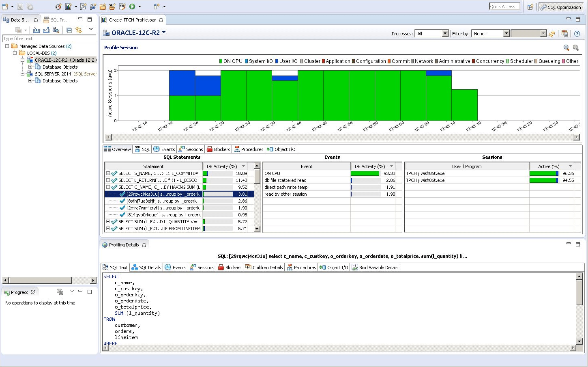Click the new folder with sparkle icon
The height and width of the screenshot is (367, 588).
103,6
